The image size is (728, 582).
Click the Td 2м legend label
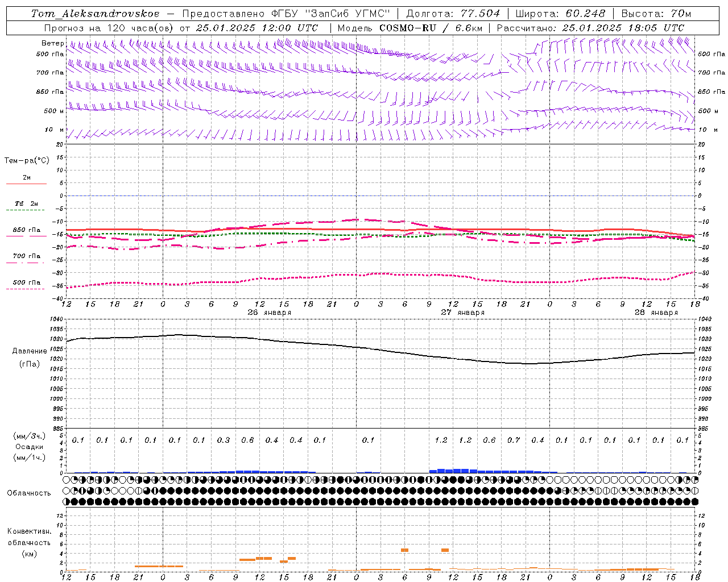coord(26,203)
